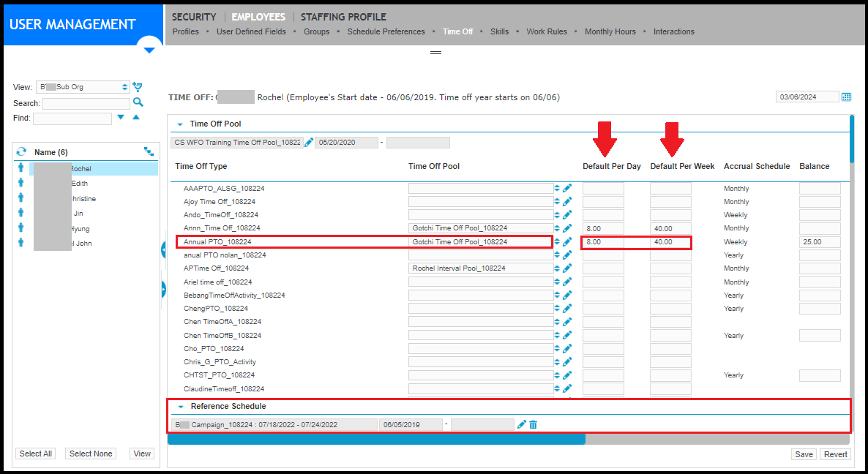This screenshot has width=868, height=474.
Task: Open pool spinner for Annn_Time Off row
Action: click(x=557, y=228)
